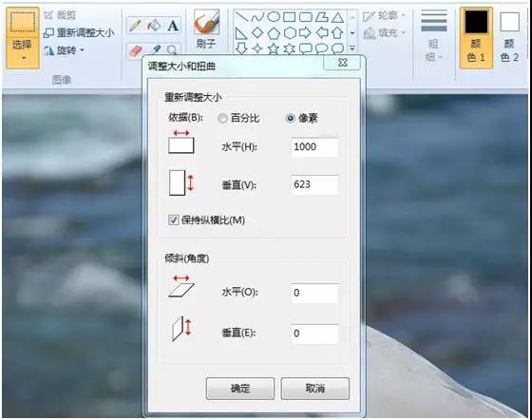Select the 百分比 (percentage) radio button
The image size is (532, 420).
tap(222, 119)
